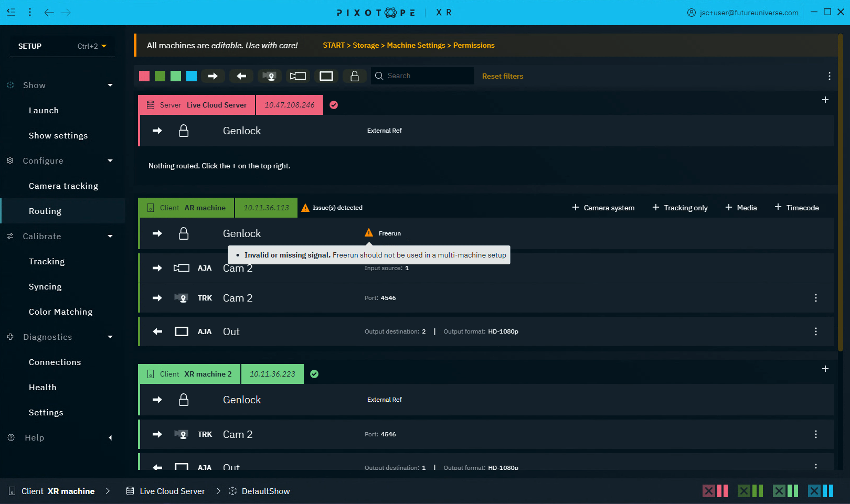Click Reset filters
The width and height of the screenshot is (850, 504).
pos(502,76)
